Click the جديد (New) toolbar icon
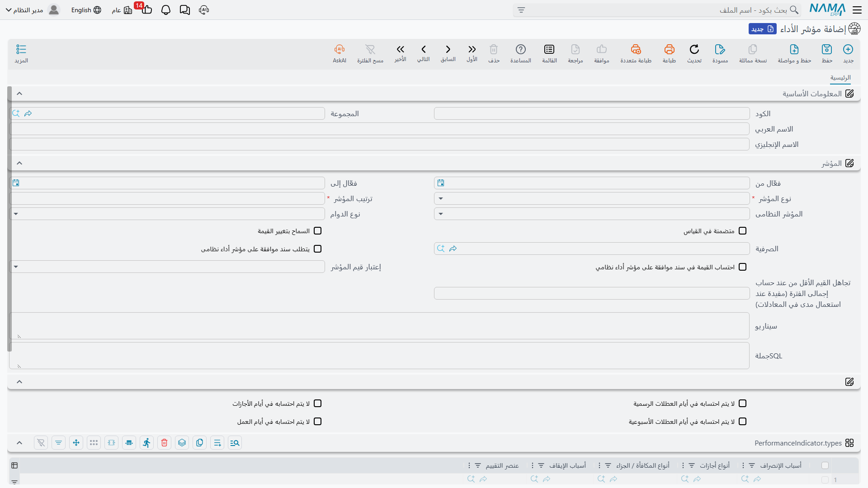Viewport: 868px width, 488px height. 848,49
